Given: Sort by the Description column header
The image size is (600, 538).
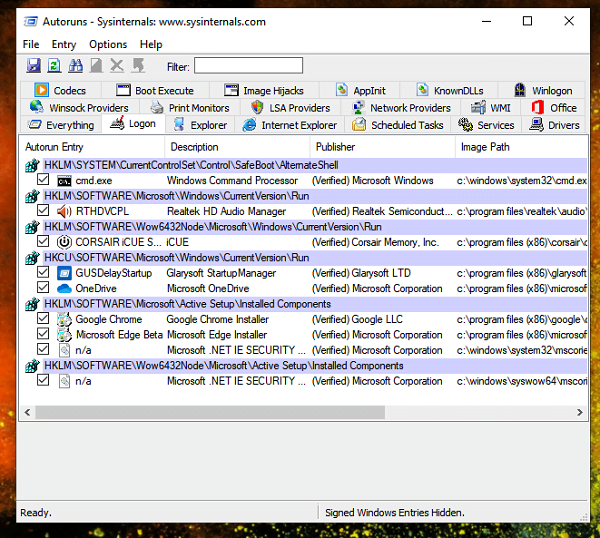Looking at the screenshot, I should pyautogui.click(x=237, y=147).
